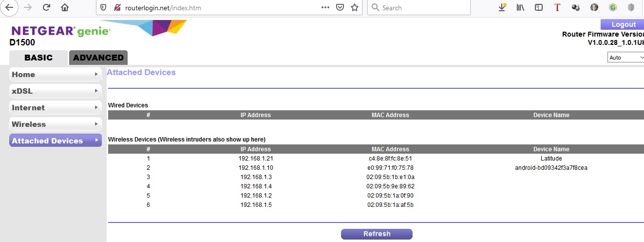
Task: Switch to the BASIC tab
Action: click(x=38, y=58)
